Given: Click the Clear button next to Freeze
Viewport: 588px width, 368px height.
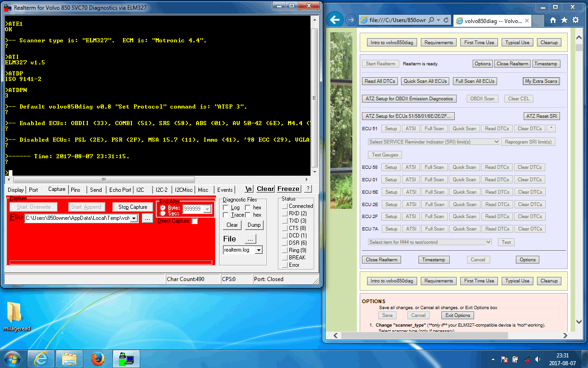Looking at the screenshot, I should 266,189.
